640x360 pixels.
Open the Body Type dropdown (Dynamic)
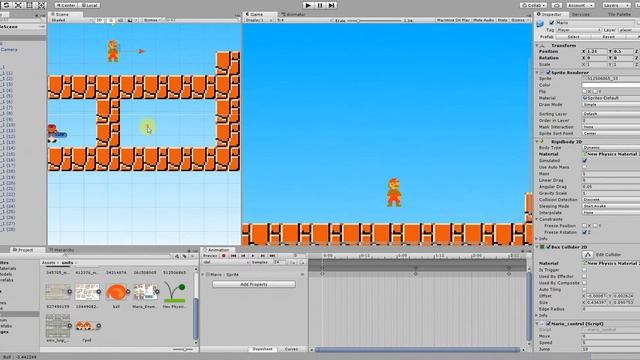pos(611,147)
